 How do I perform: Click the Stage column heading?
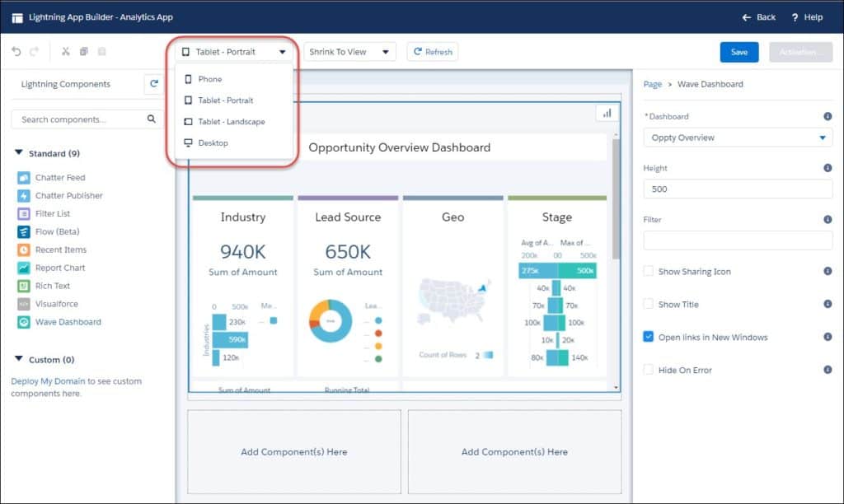(x=557, y=217)
